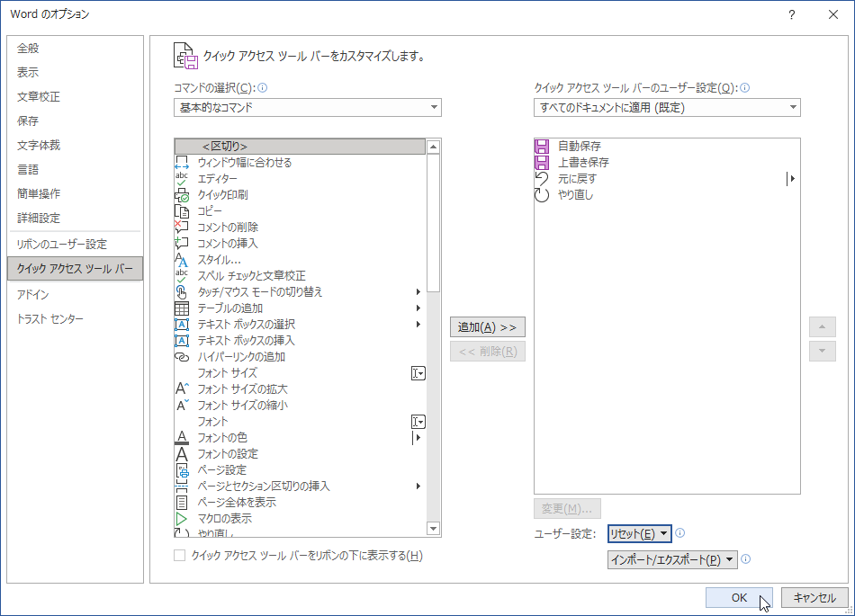
Task: Click the エディター abc check icon
Action: pyautogui.click(x=182, y=179)
